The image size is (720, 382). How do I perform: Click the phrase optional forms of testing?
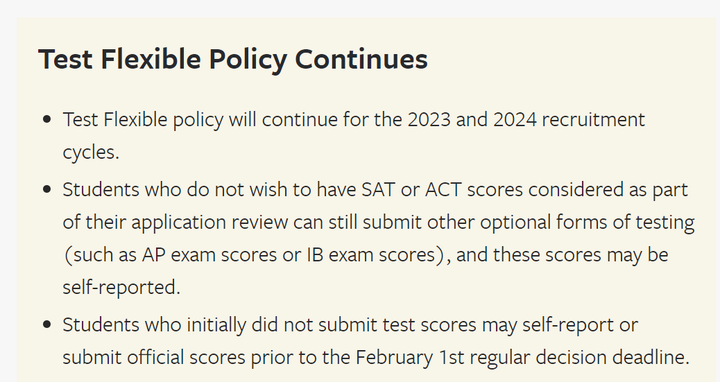[587, 223]
